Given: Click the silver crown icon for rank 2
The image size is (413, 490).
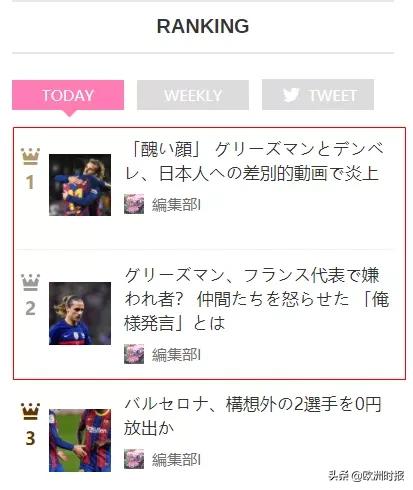Looking at the screenshot, I should (x=30, y=282).
